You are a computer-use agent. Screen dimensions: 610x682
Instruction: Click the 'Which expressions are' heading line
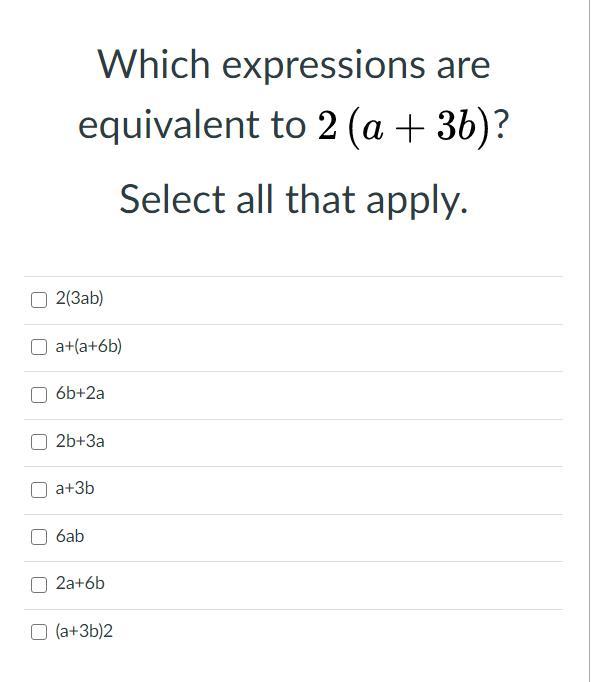294,65
